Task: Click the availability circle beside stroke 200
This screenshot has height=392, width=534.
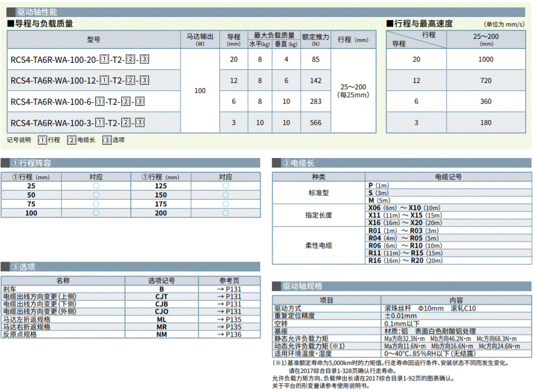Action: (226, 213)
